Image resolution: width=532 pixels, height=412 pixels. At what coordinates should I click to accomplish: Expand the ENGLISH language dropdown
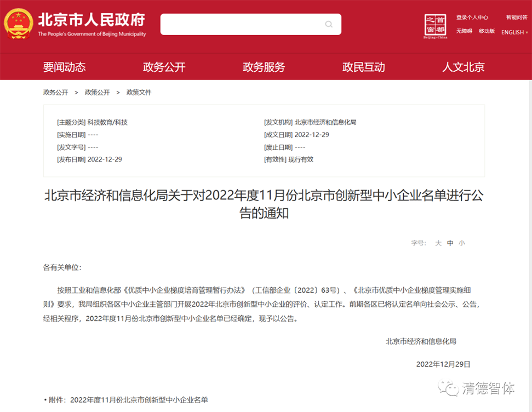(x=514, y=32)
